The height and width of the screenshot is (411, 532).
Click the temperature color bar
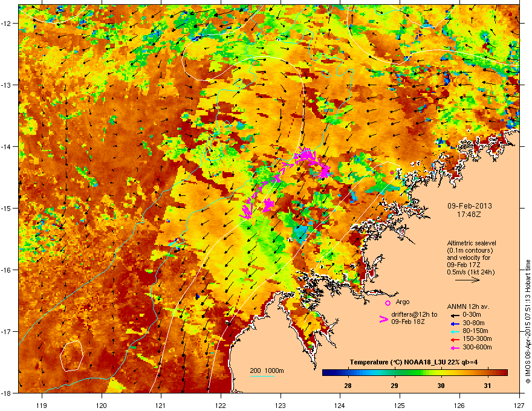click(415, 373)
